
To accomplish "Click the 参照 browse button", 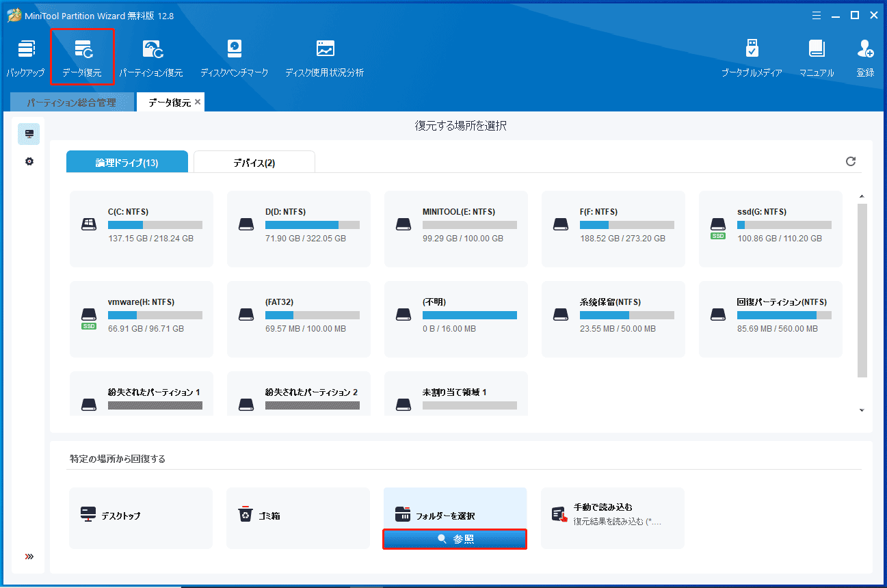I will pyautogui.click(x=455, y=539).
